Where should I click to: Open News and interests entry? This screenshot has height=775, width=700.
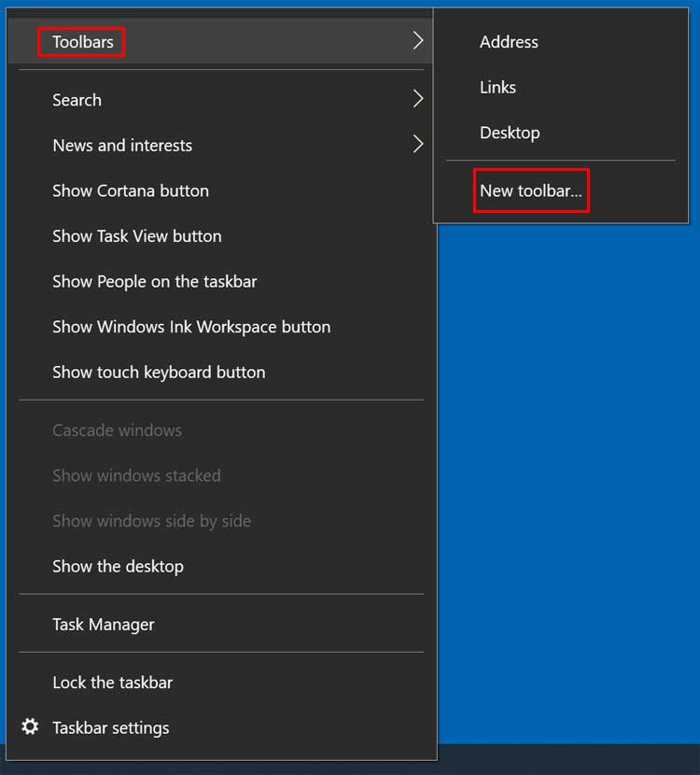pos(220,146)
